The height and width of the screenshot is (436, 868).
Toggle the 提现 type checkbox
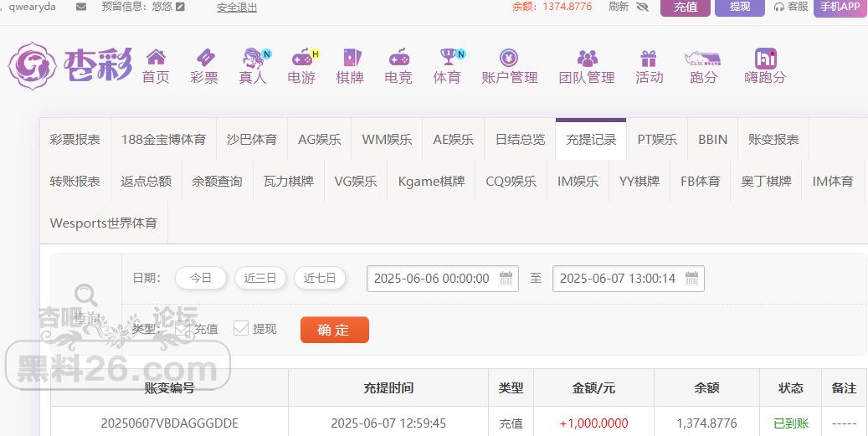(241, 329)
